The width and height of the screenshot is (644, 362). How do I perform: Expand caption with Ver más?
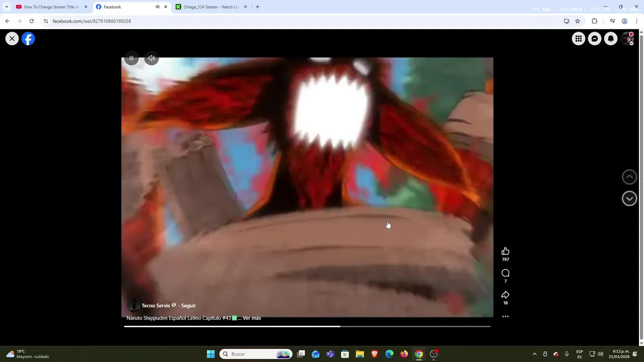coord(252,318)
